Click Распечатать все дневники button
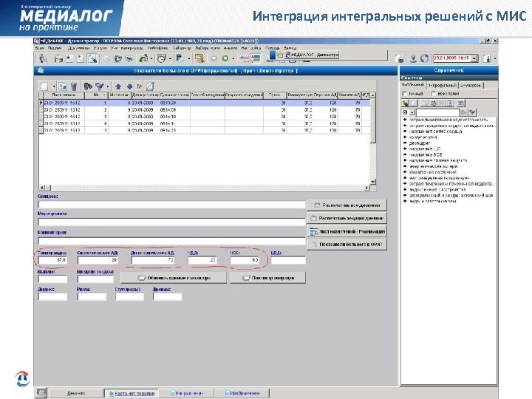532x399 pixels. [347, 205]
